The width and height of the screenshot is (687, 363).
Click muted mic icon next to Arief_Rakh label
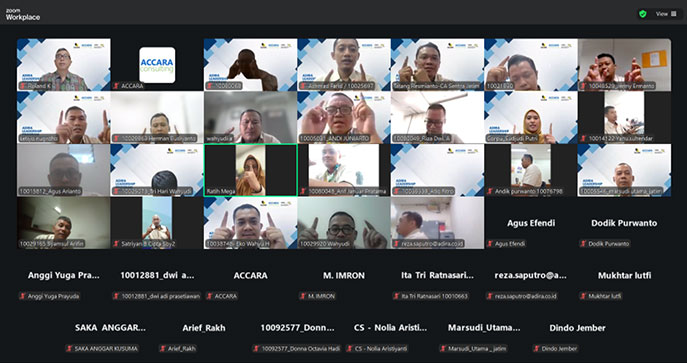(163, 349)
